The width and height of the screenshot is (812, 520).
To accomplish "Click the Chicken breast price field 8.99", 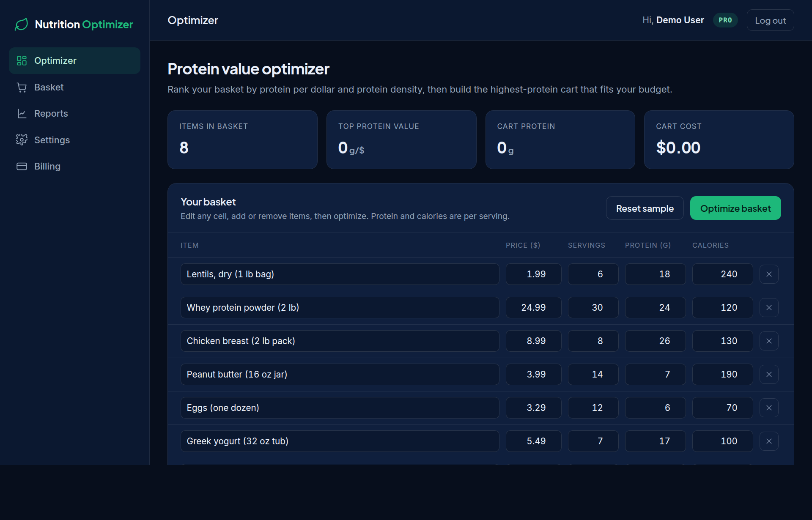I will [x=534, y=341].
